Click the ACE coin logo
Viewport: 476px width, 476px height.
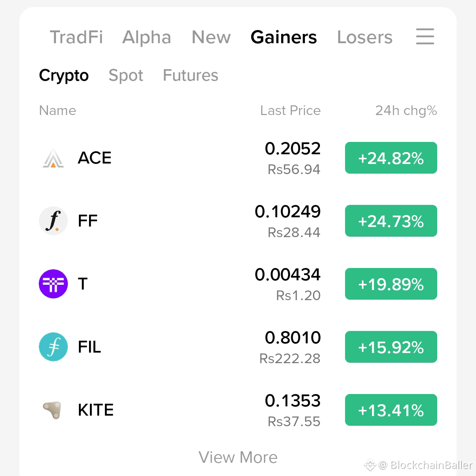click(53, 158)
